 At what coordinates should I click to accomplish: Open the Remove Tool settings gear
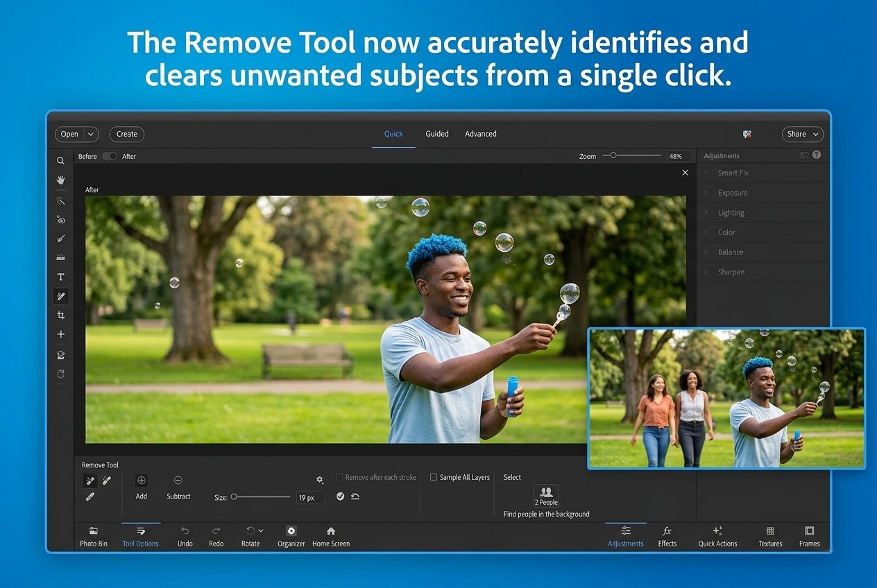click(x=319, y=480)
